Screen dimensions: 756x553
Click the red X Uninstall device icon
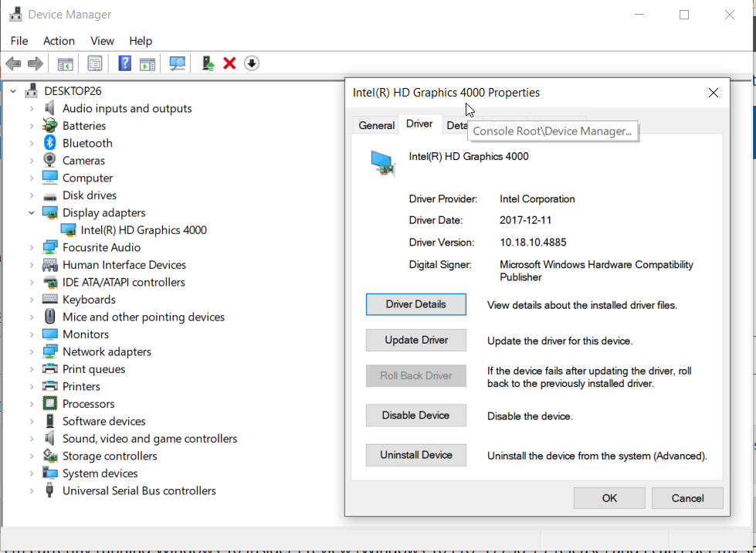coord(229,63)
